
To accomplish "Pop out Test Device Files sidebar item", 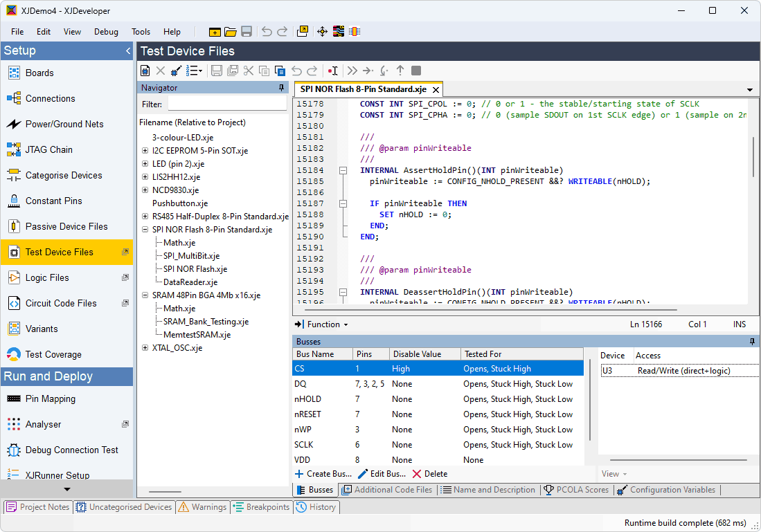I will [x=125, y=252].
